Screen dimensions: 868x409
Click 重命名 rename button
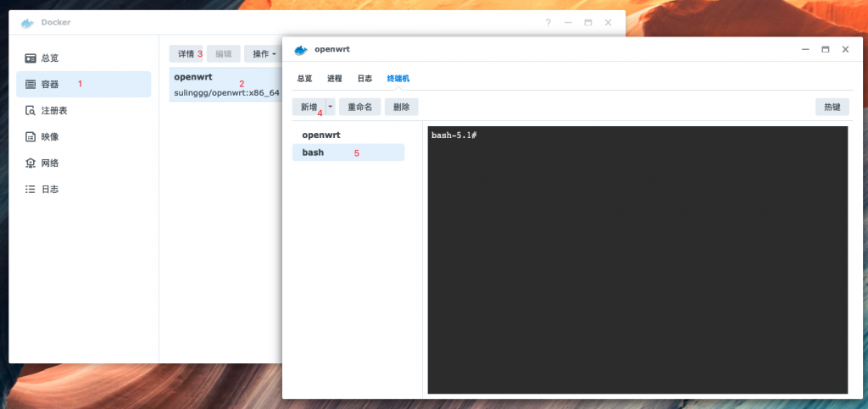359,108
